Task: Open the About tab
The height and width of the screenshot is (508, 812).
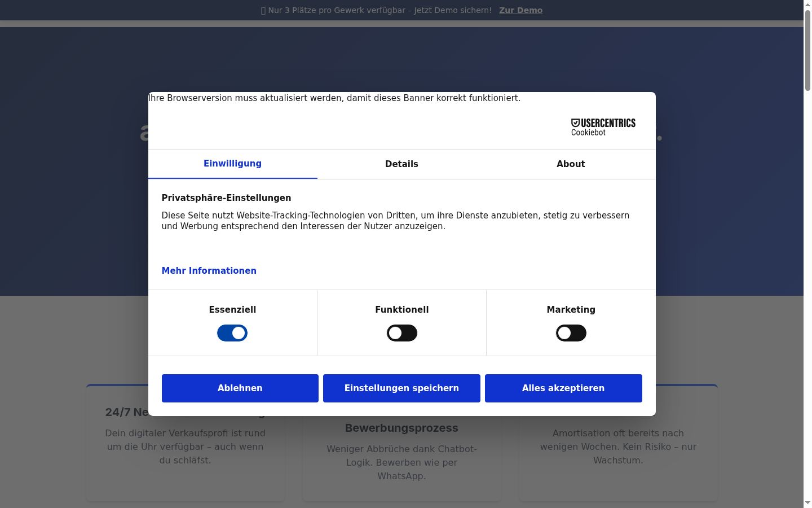Action: click(x=571, y=164)
